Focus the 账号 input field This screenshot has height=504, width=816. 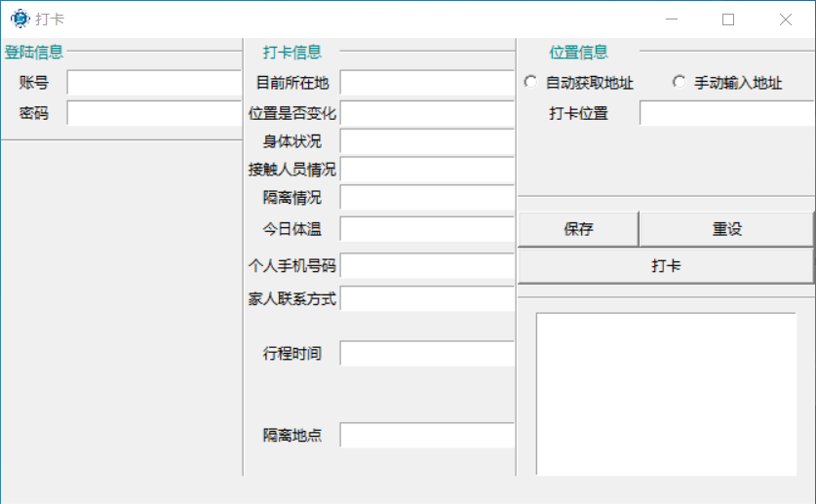click(x=154, y=83)
